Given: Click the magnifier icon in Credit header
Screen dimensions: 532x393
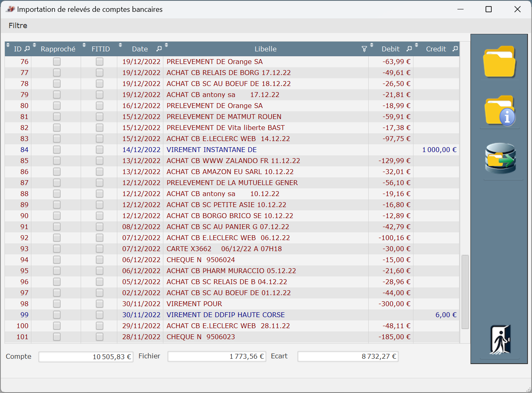Looking at the screenshot, I should 455,49.
